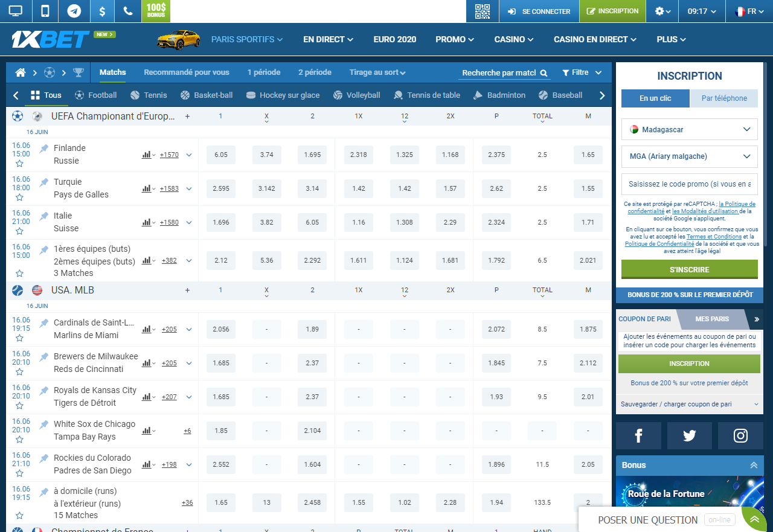Favorite the Cardinals de Saint-Louis star
The image size is (773, 532).
pos(19,338)
